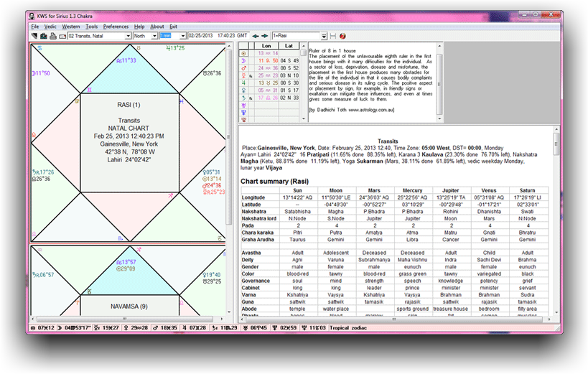Screen dimensions: 588x374
Task: Expand the '1 min' time step dropdown
Action: [183, 35]
